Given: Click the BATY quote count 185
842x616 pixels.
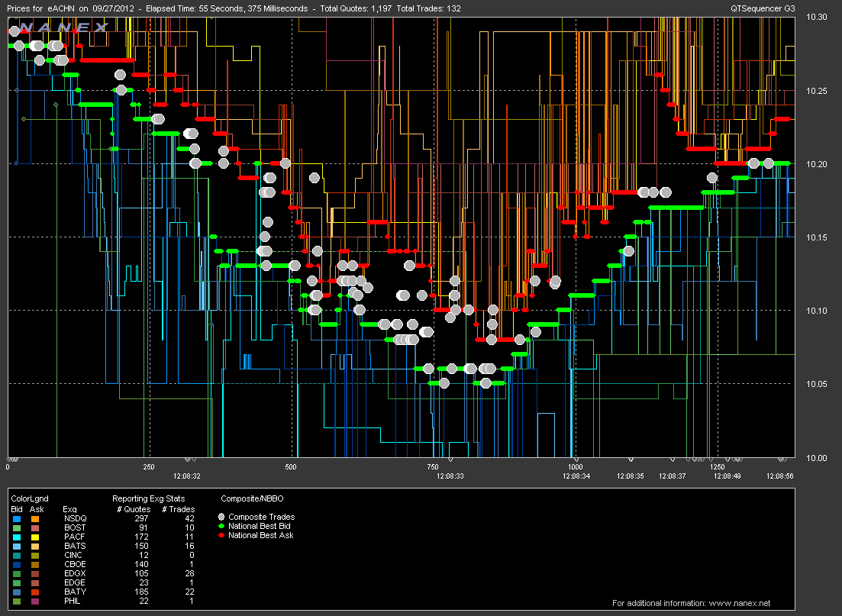Looking at the screenshot, I should pyautogui.click(x=141, y=592).
